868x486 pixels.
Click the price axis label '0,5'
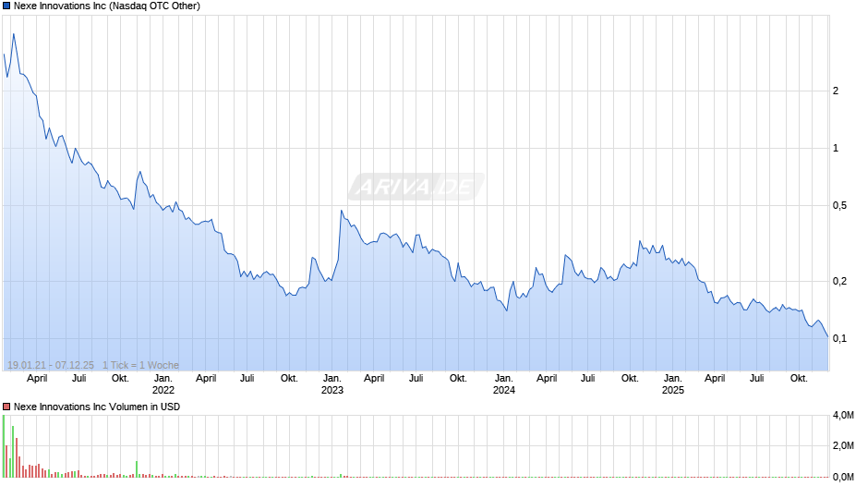click(839, 206)
